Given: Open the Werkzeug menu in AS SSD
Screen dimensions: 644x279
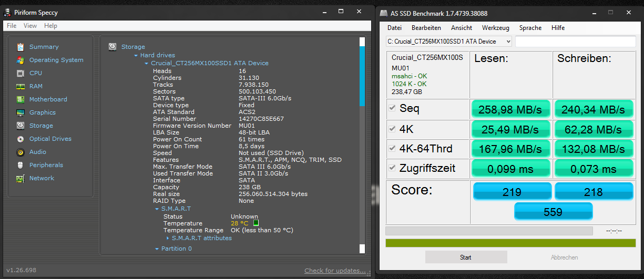Looking at the screenshot, I should pyautogui.click(x=496, y=28).
